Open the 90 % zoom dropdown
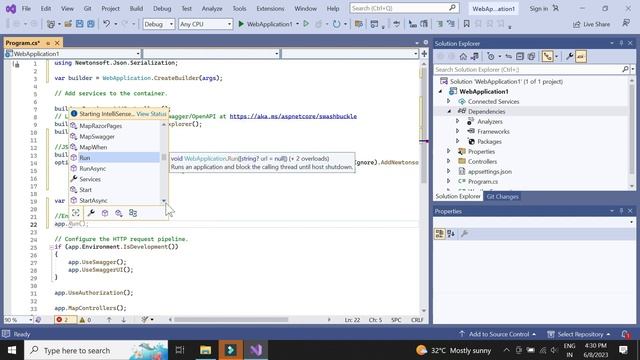 18,320
